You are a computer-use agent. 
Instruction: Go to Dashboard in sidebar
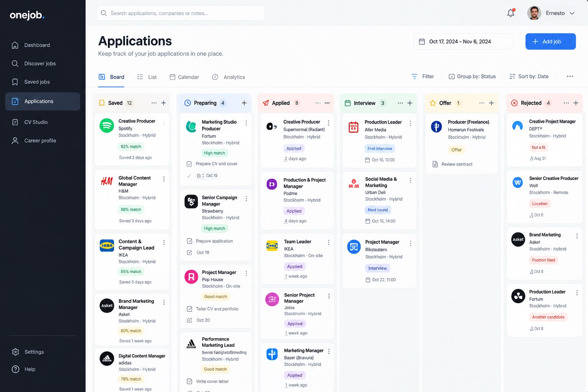43,45
